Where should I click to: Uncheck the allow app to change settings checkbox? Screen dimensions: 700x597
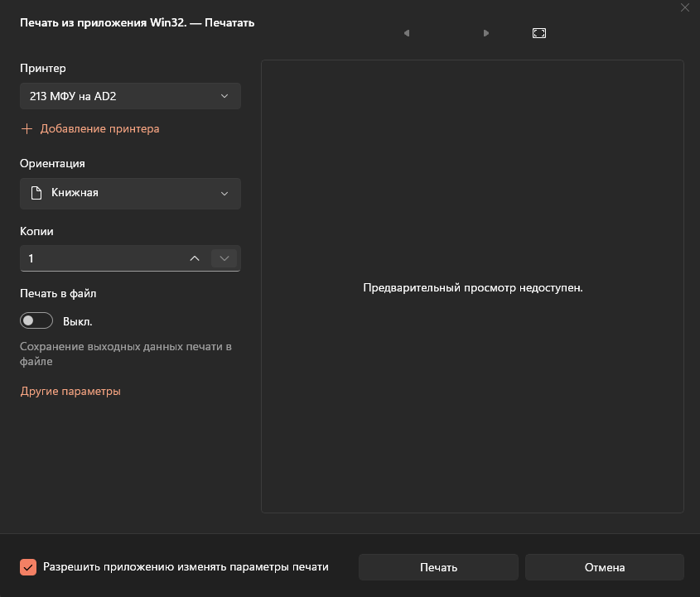pos(28,567)
